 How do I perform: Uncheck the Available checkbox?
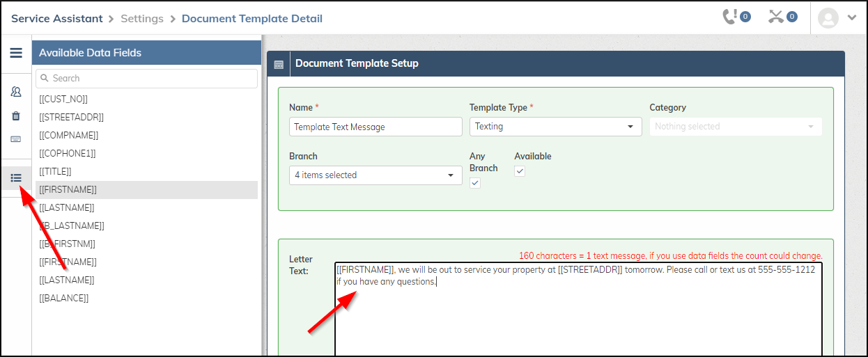point(520,171)
